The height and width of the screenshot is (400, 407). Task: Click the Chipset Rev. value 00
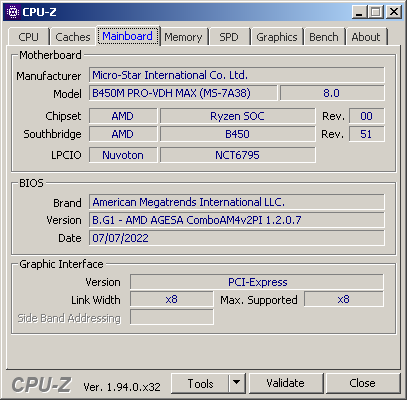(x=367, y=116)
